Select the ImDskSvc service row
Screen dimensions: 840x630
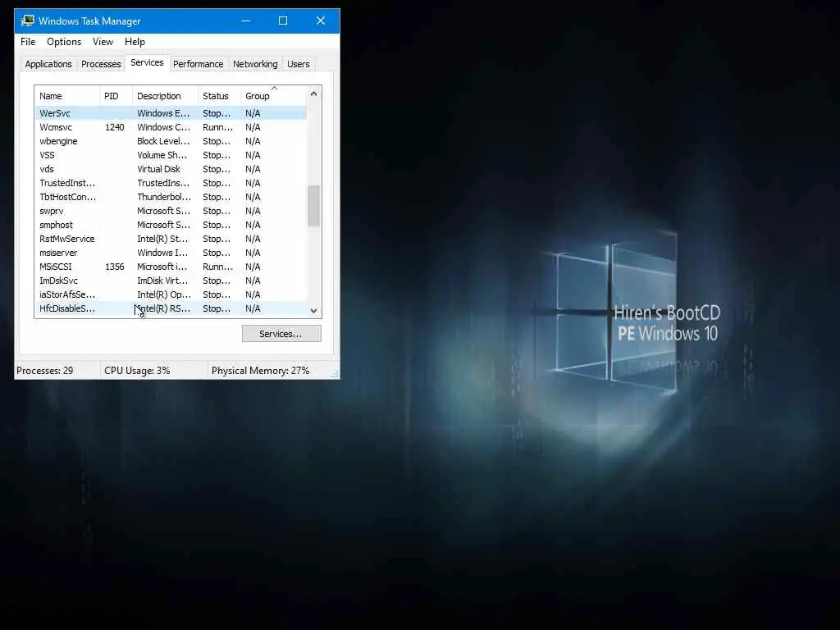pyautogui.click(x=171, y=281)
